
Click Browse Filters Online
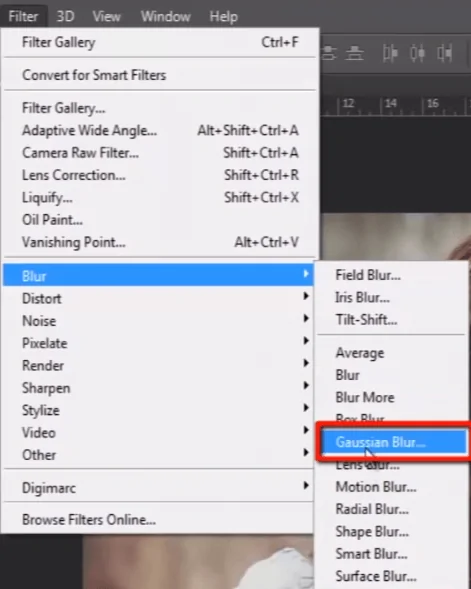click(x=159, y=520)
